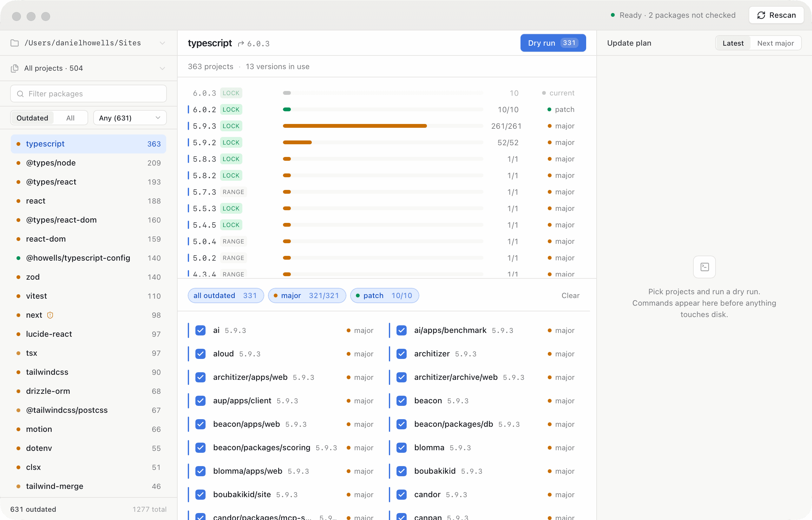Click the folder icon beside /Users/danielhowells/Sites
Screen dimensions: 812x520
pyautogui.click(x=15, y=43)
